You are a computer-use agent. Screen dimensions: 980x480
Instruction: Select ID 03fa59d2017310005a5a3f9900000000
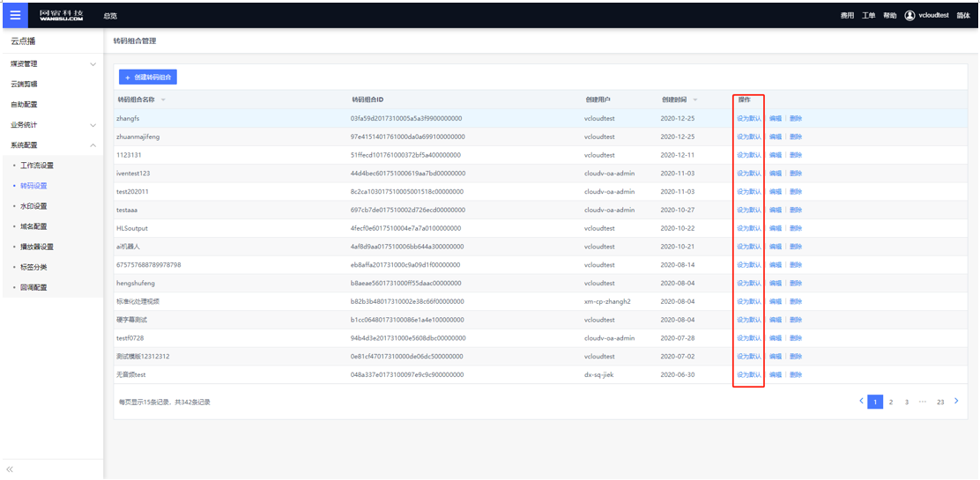(406, 118)
